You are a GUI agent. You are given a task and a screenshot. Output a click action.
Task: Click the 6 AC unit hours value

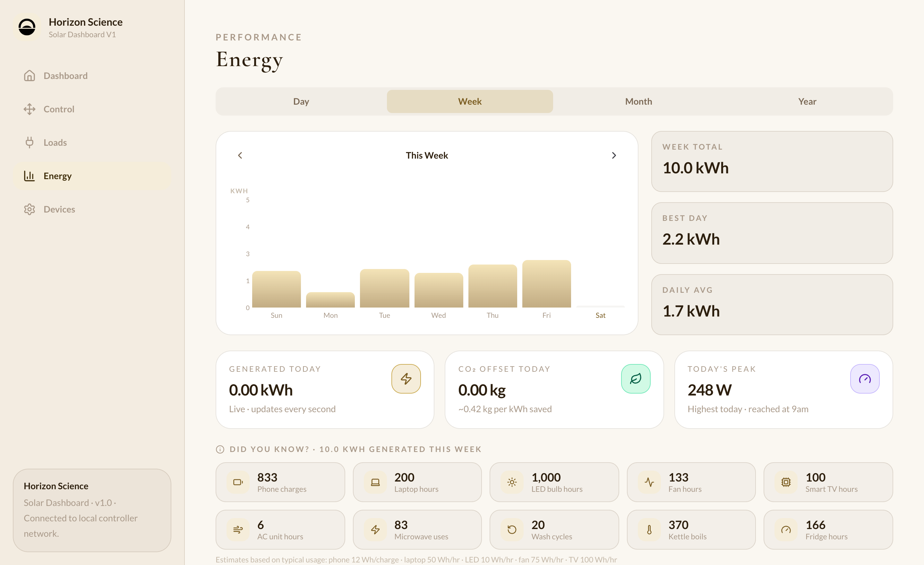tap(261, 525)
